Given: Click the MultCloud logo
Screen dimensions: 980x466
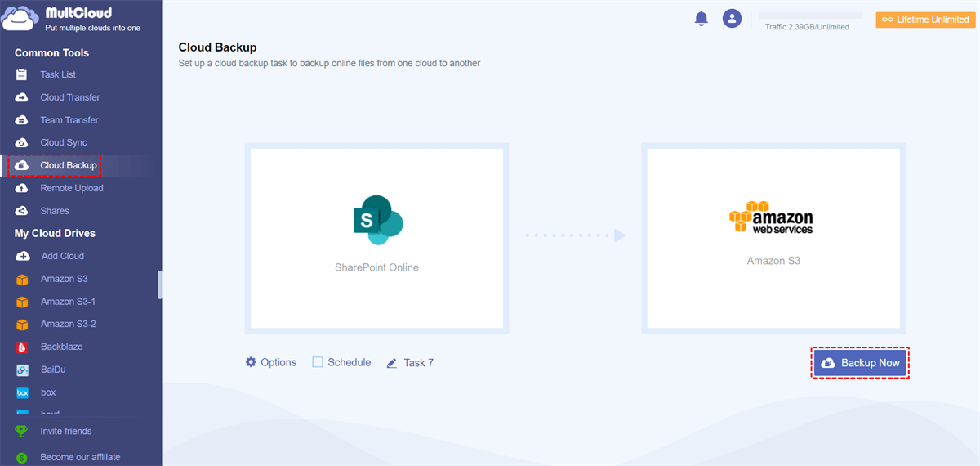Looking at the screenshot, I should pyautogui.click(x=72, y=19).
